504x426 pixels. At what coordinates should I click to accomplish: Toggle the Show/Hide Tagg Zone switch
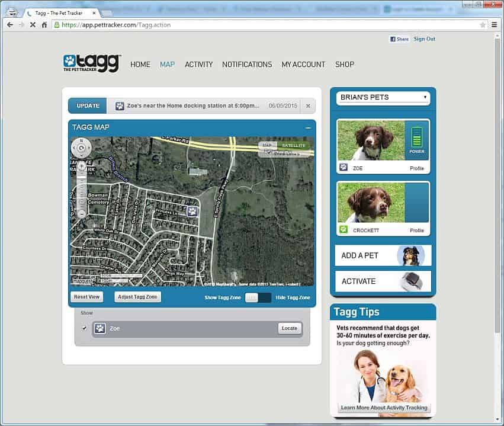[x=258, y=297]
